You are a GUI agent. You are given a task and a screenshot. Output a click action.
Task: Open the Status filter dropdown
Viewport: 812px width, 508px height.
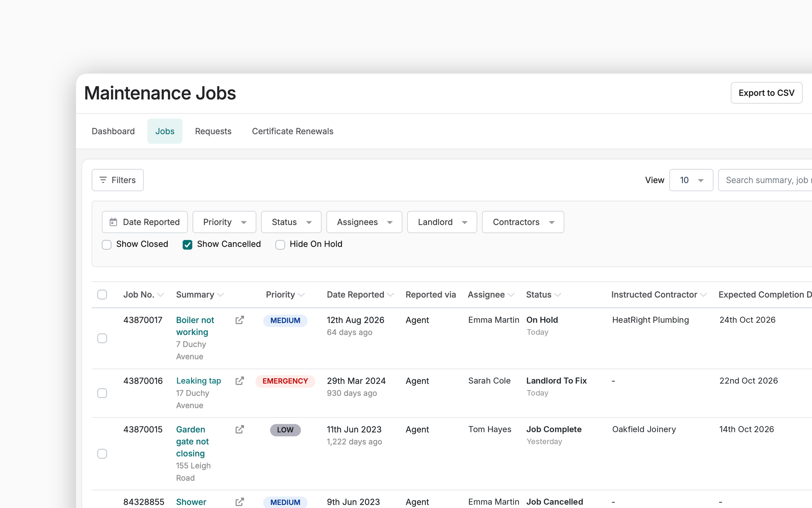pos(291,222)
